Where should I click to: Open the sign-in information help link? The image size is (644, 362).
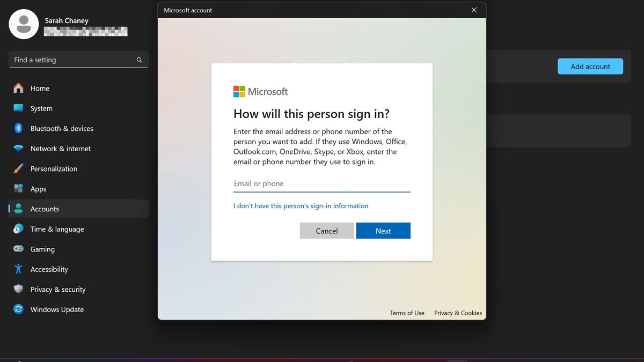click(x=301, y=205)
